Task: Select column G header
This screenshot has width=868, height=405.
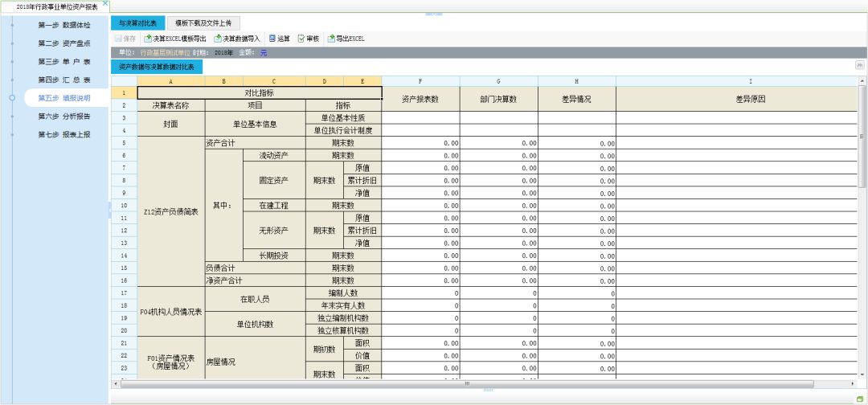Action: 499,81
